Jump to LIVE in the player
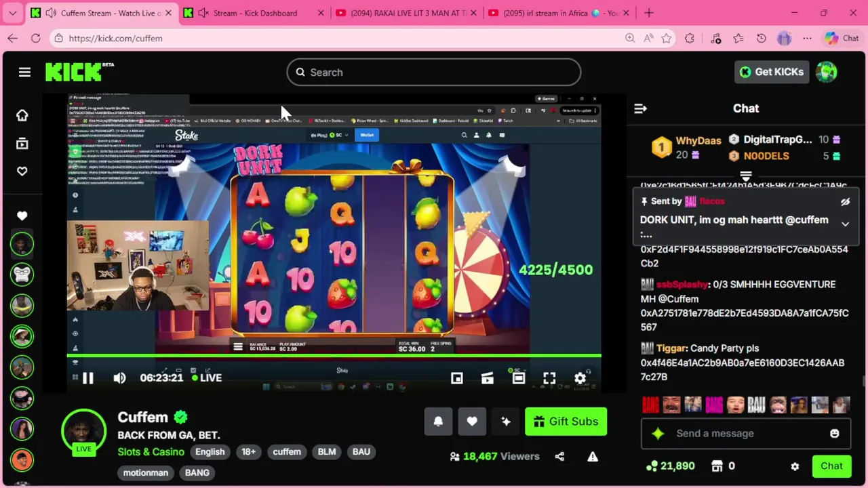Image resolution: width=868 pixels, height=488 pixels. (x=207, y=378)
